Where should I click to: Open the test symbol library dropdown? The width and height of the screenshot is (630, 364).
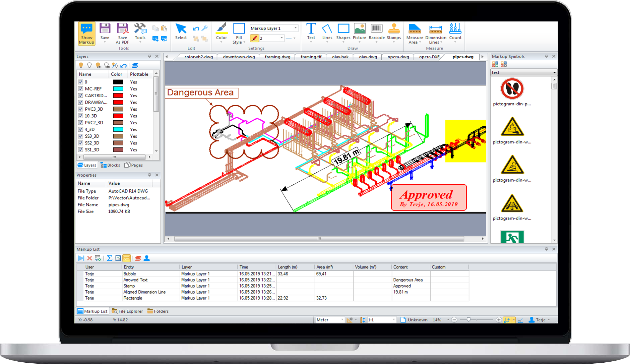click(524, 72)
